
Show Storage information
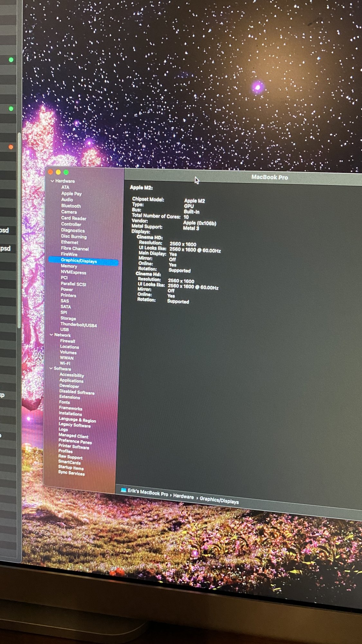(68, 318)
